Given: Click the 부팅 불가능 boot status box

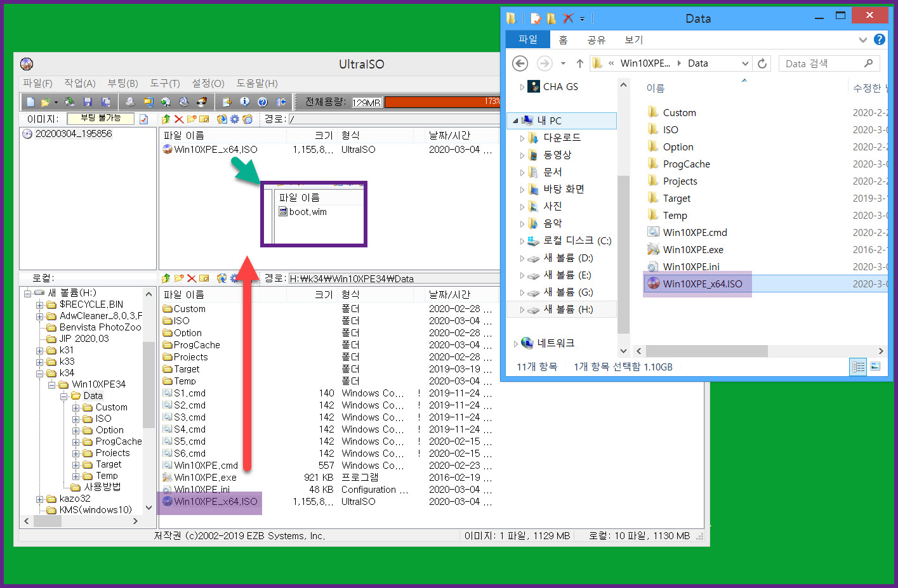Looking at the screenshot, I should point(100,118).
